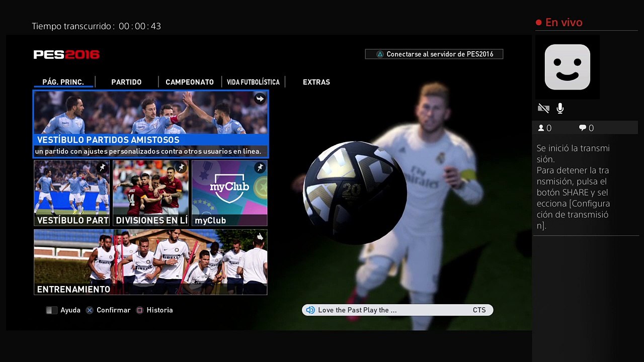644x362 pixels.
Task: Click the song title Love the Past Play the
Action: (x=357, y=310)
